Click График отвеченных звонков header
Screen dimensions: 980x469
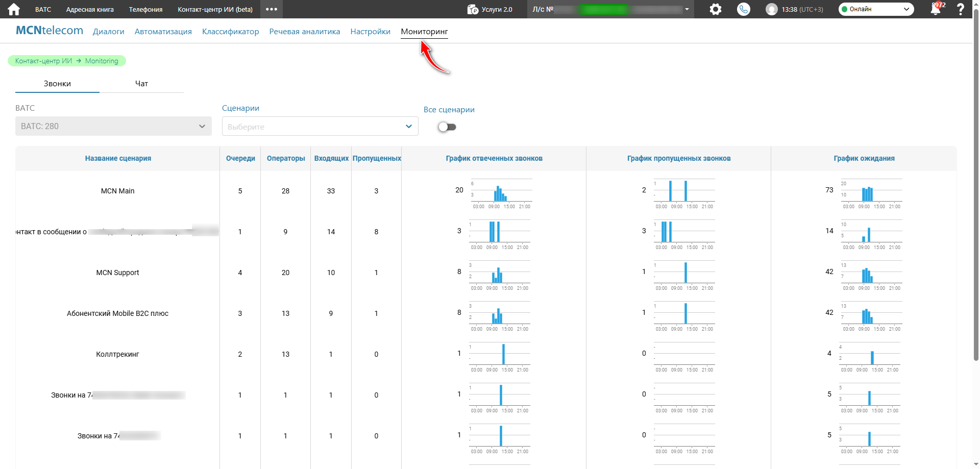click(494, 158)
